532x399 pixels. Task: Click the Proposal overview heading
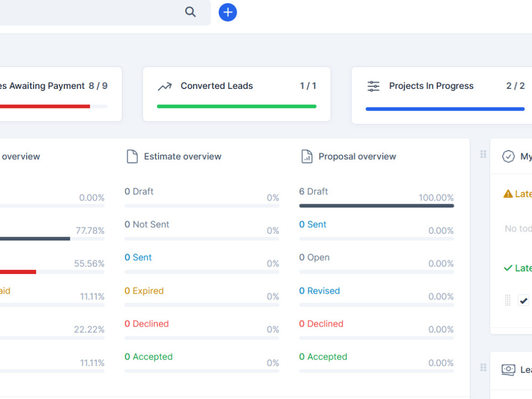[x=357, y=156]
